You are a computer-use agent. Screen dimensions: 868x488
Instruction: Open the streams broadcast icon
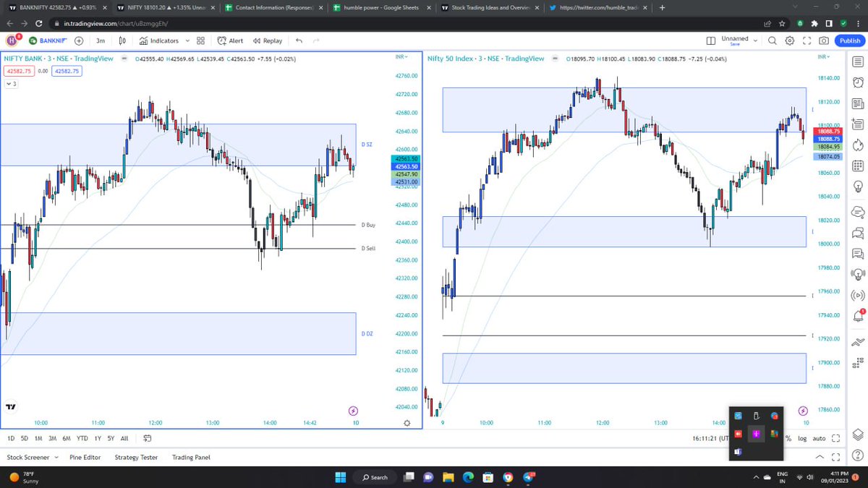(858, 295)
